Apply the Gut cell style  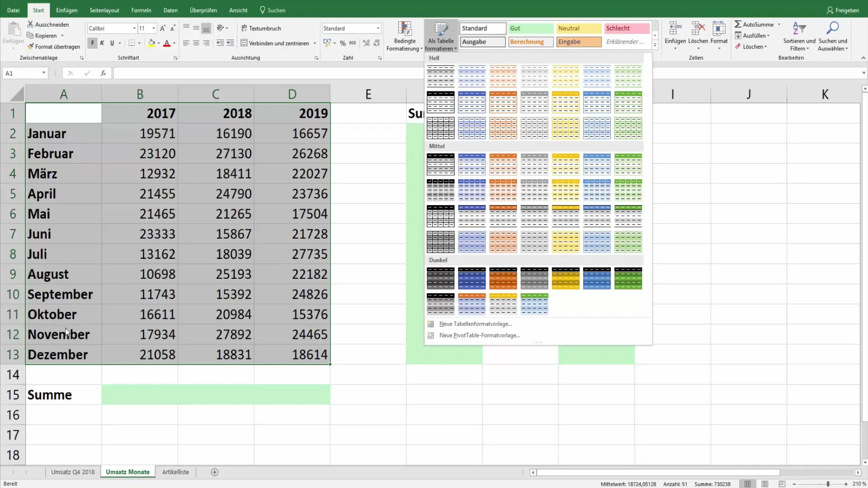(531, 28)
